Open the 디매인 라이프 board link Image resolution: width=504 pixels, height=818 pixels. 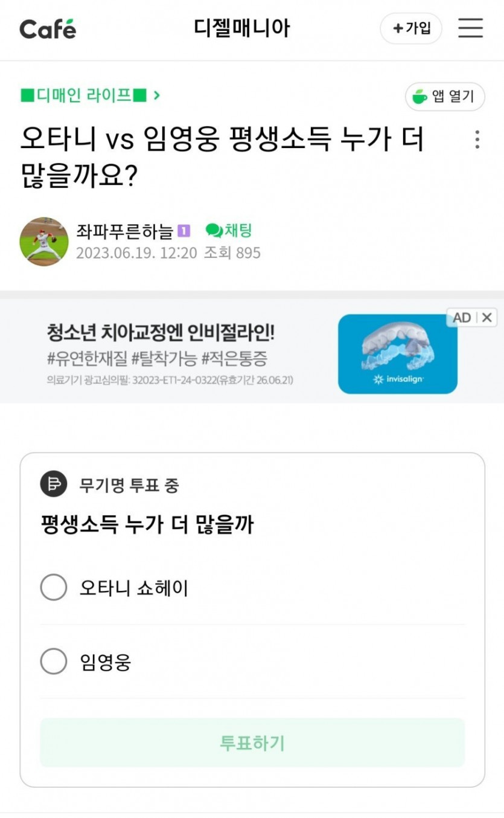[84, 95]
